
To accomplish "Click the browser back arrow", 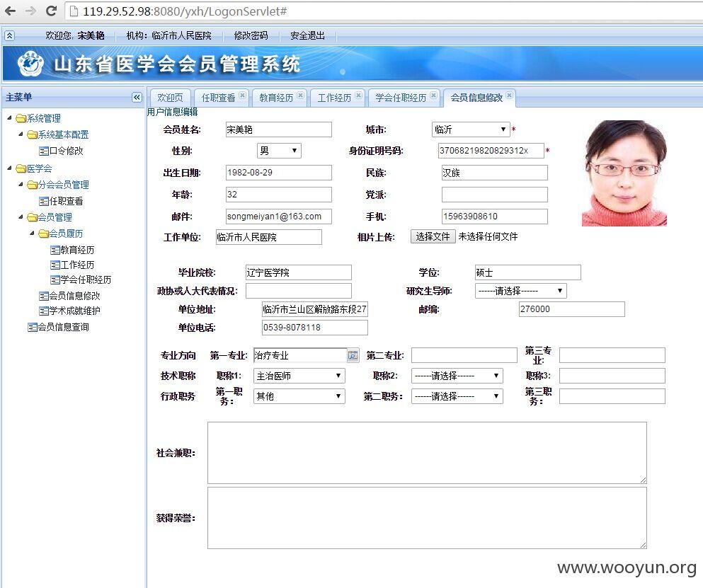I will click(x=10, y=11).
